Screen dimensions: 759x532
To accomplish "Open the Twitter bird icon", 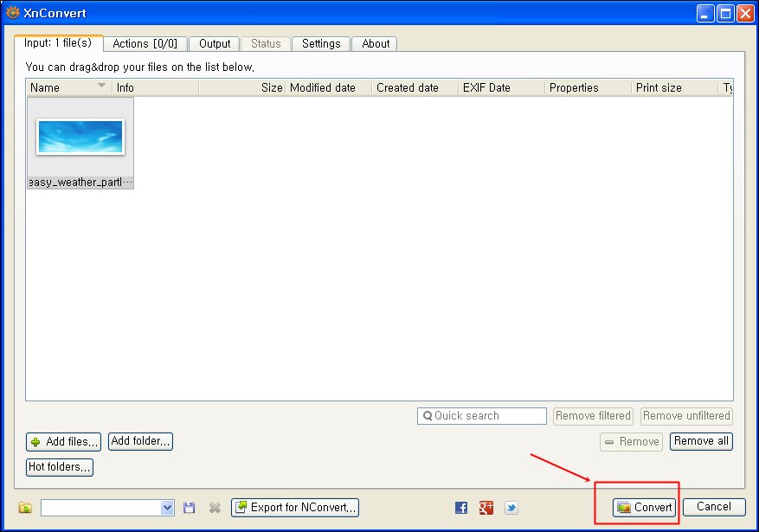I will coord(511,508).
